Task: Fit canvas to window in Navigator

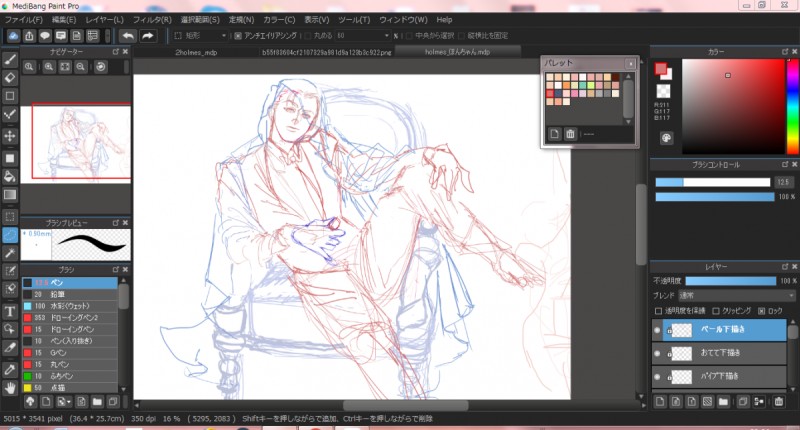Action: 65,67
